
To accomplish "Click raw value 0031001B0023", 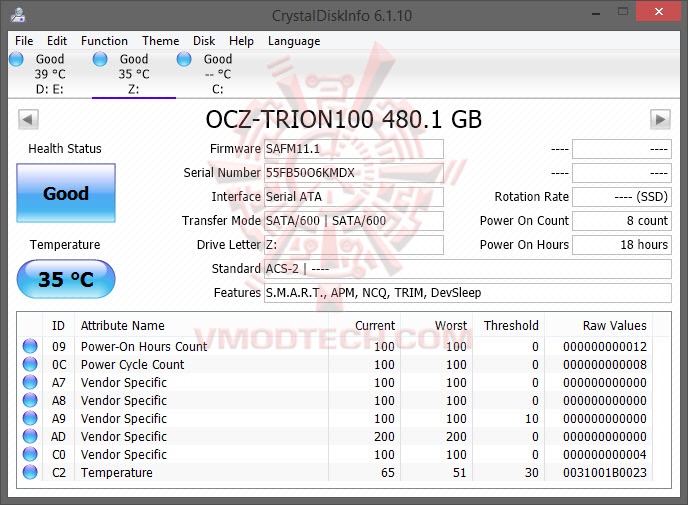I will pos(605,473).
